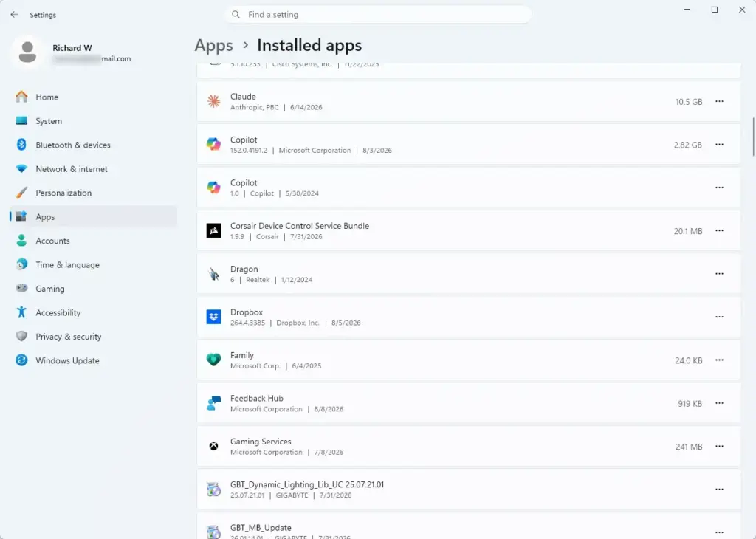Open more options for Dropbox

(719, 317)
